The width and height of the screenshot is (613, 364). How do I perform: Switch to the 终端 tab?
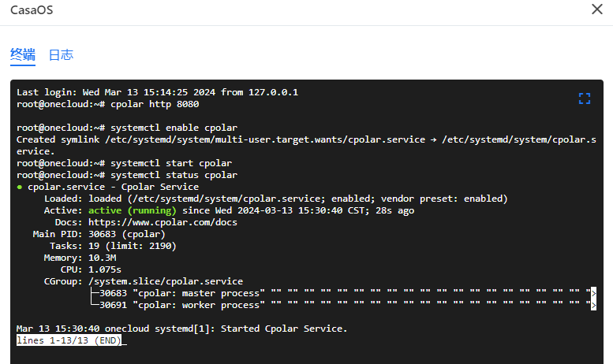pos(22,54)
